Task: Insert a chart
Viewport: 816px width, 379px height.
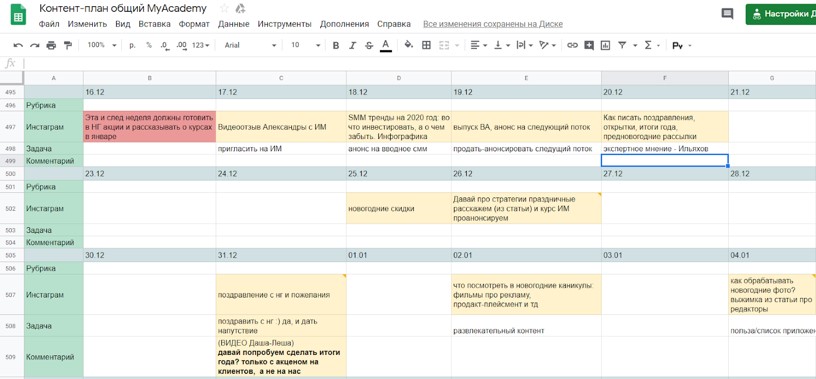Action: 605,45
